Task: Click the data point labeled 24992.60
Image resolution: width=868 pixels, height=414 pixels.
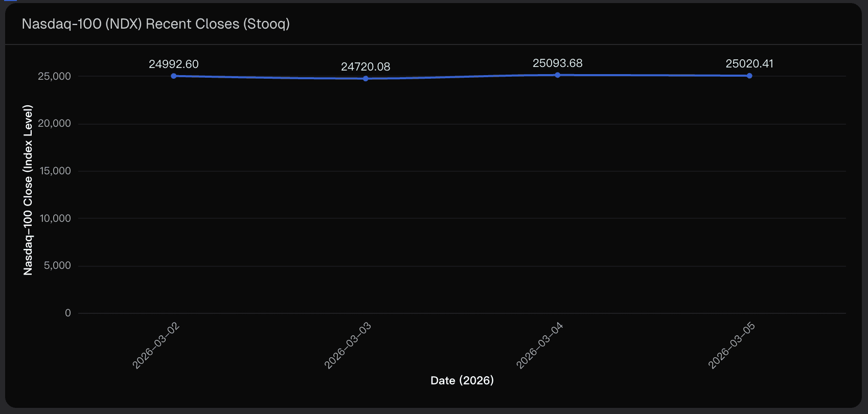Action: (x=174, y=76)
